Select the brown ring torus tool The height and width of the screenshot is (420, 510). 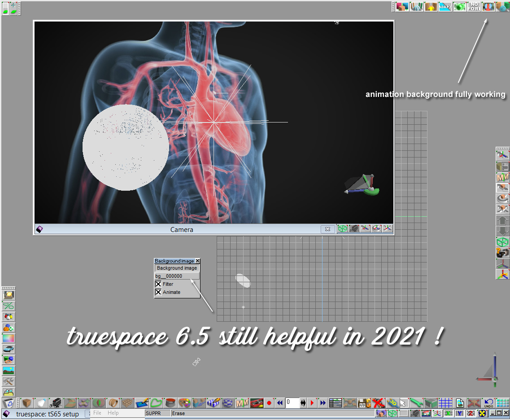[113, 403]
